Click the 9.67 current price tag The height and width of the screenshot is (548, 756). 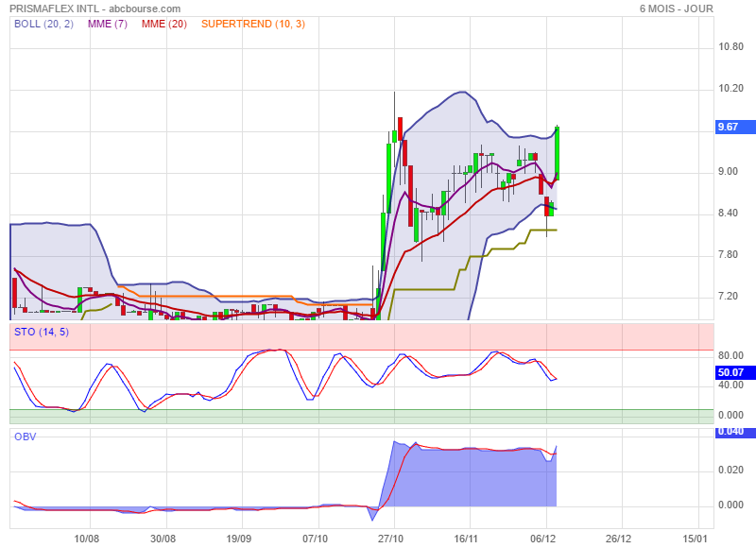point(735,127)
